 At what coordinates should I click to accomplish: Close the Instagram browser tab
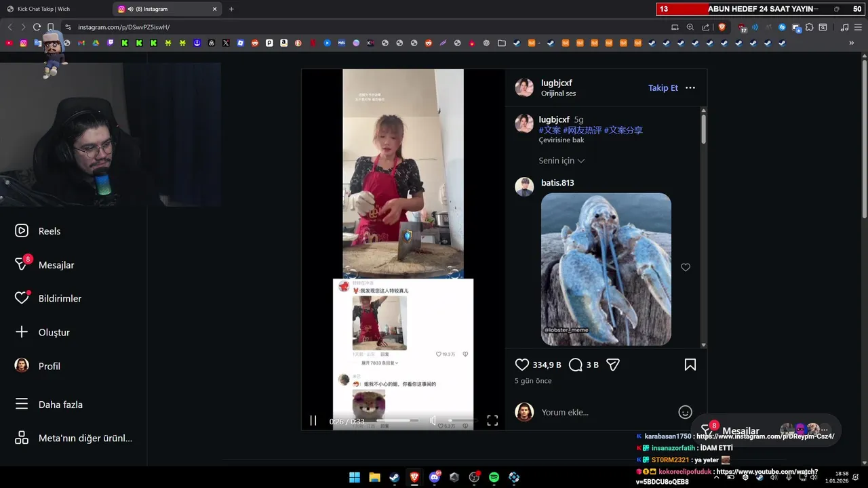[215, 9]
